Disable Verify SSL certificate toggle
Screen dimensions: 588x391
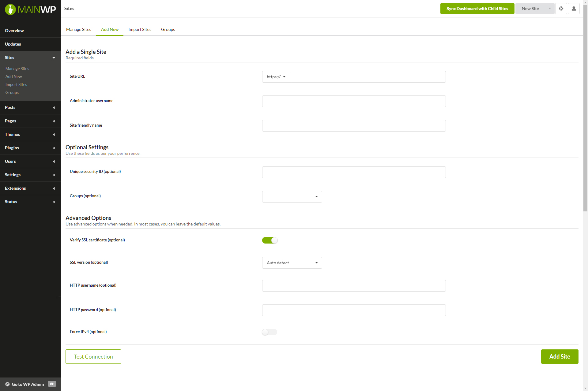(270, 240)
